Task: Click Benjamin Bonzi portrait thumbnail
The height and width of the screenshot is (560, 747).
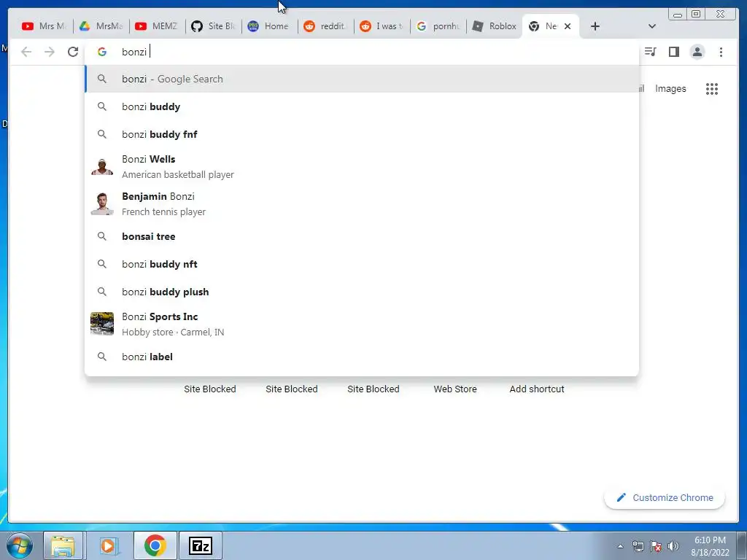Action: click(x=102, y=204)
